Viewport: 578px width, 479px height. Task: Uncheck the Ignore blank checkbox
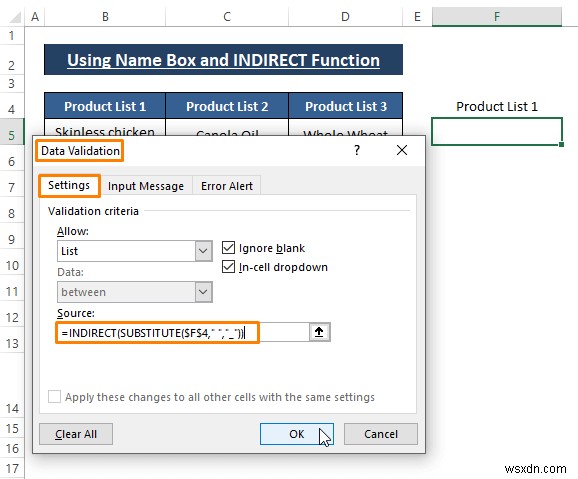pos(228,248)
